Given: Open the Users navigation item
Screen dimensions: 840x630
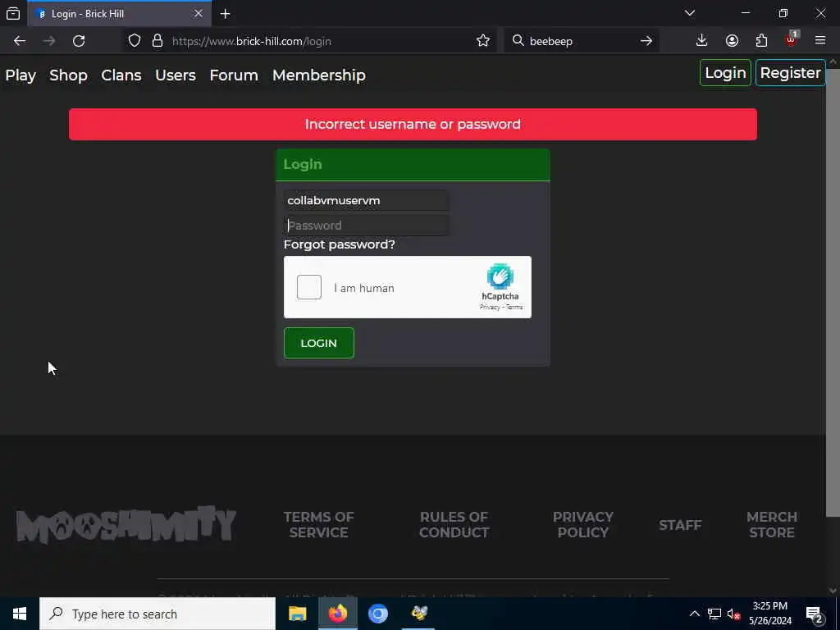Looking at the screenshot, I should pos(176,75).
